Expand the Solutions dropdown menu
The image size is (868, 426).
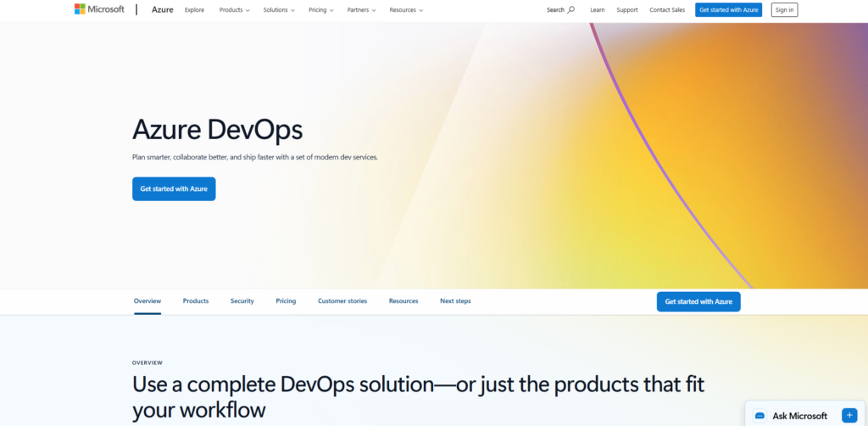(x=279, y=10)
